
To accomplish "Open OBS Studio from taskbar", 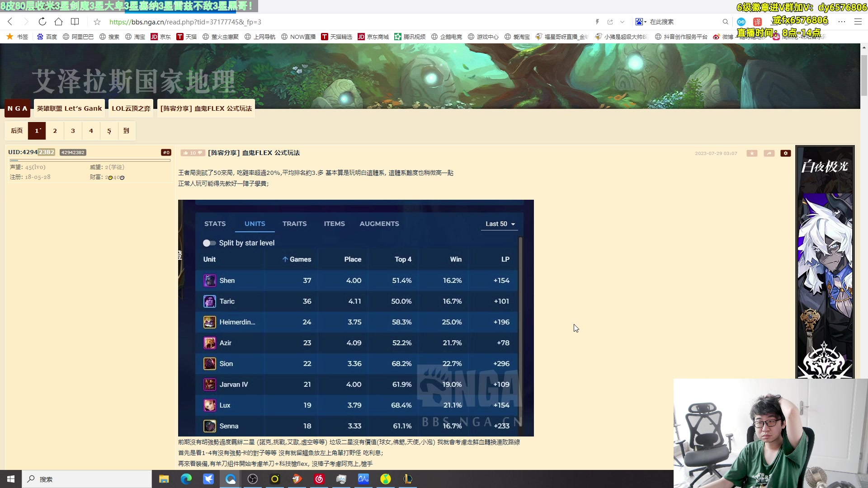I will point(253,479).
